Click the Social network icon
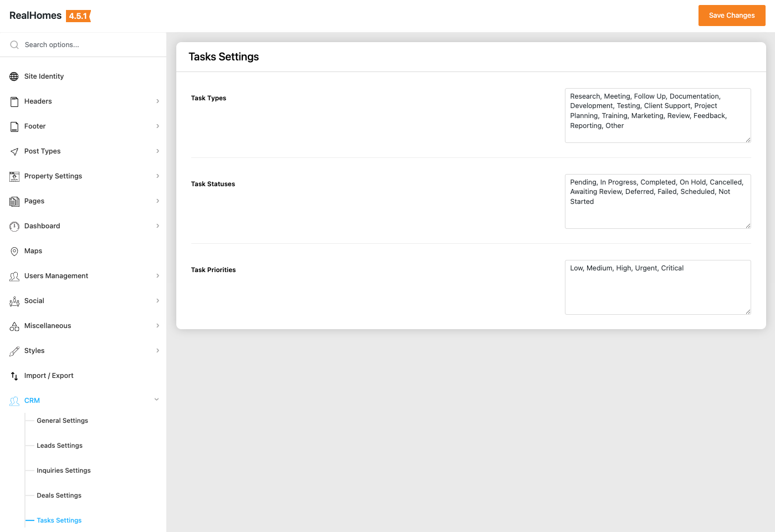Viewport: 775px width, 532px height. (x=14, y=301)
